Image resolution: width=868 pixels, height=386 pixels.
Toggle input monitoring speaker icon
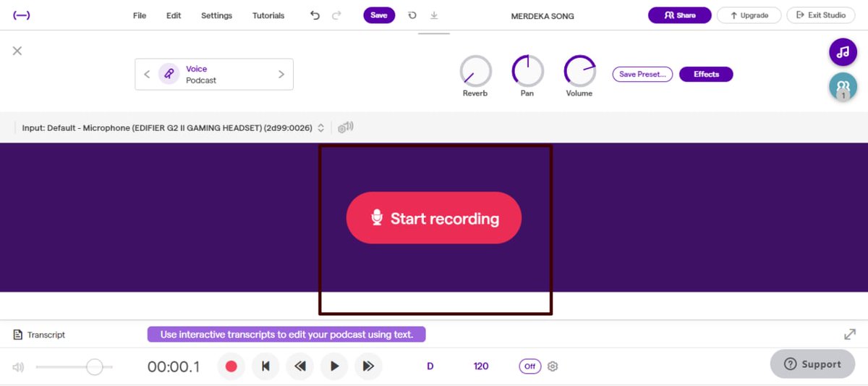[346, 127]
